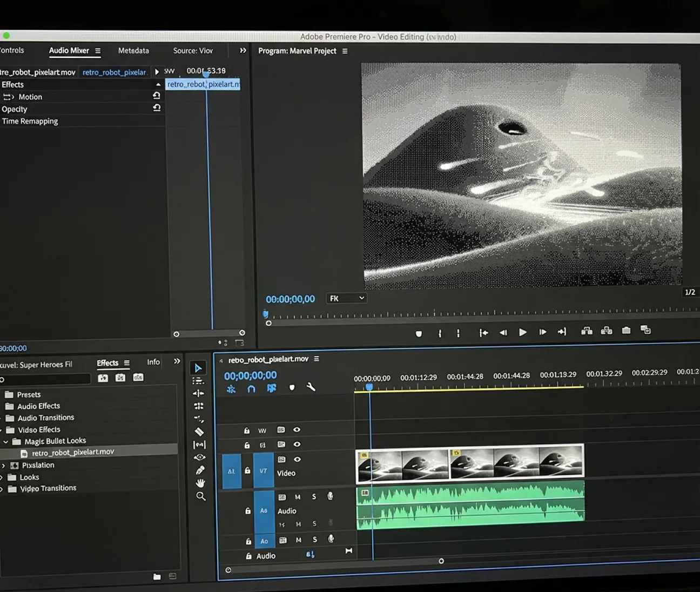Screen dimensions: 700x592
Task: Click the Play button in Program monitor
Action: click(522, 332)
